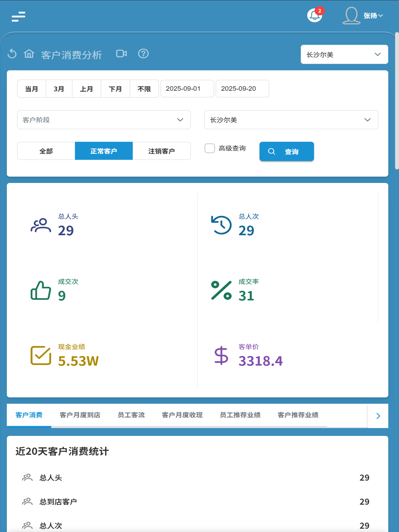399x532 pixels.
Task: Click the 总人次 history clock icon
Action: pos(221,225)
